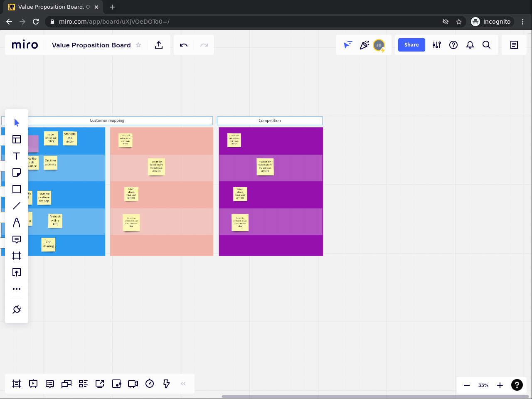Select the cursor Select tool
Screen dimensions: 532x399
point(17,123)
